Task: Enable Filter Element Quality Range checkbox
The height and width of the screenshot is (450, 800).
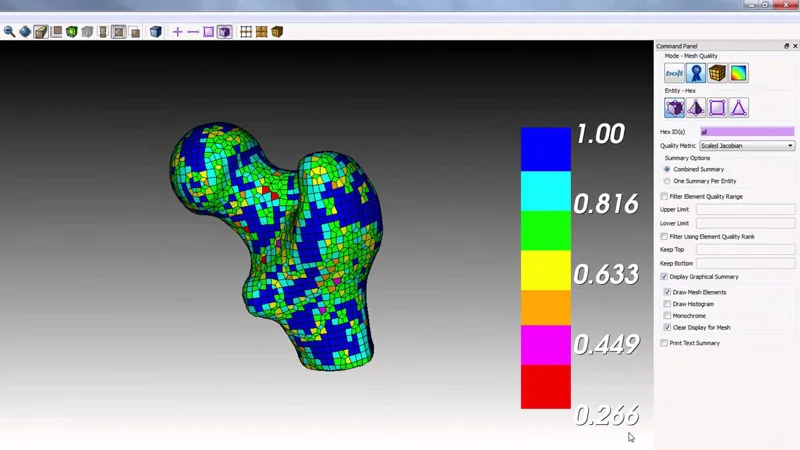Action: (x=664, y=196)
